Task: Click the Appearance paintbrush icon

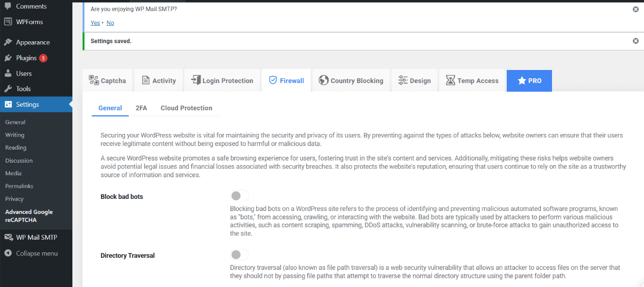Action: click(x=8, y=42)
